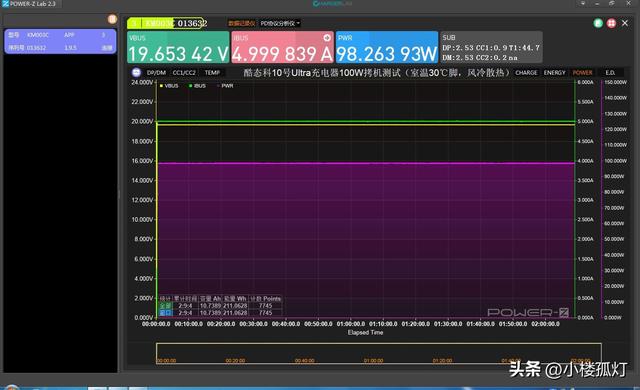Click the 20.000V label on voltage axis
Viewport: 640px width, 390px height.
[142, 122]
